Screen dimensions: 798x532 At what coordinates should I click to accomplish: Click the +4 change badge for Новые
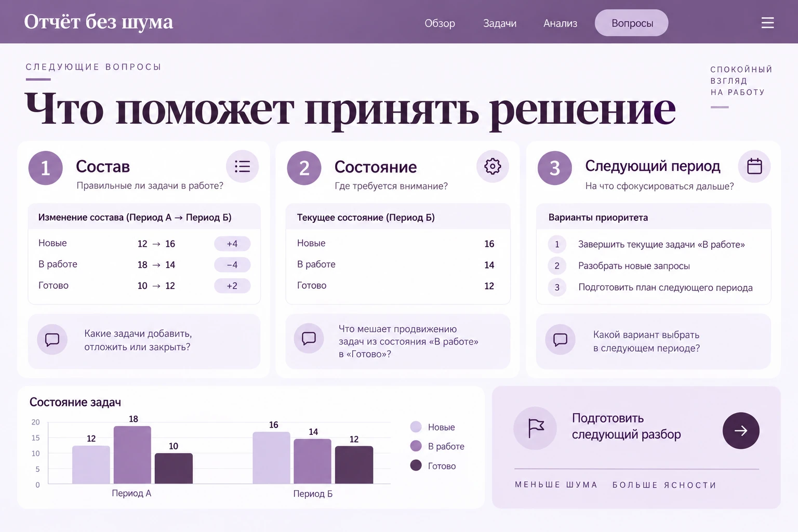coord(232,244)
